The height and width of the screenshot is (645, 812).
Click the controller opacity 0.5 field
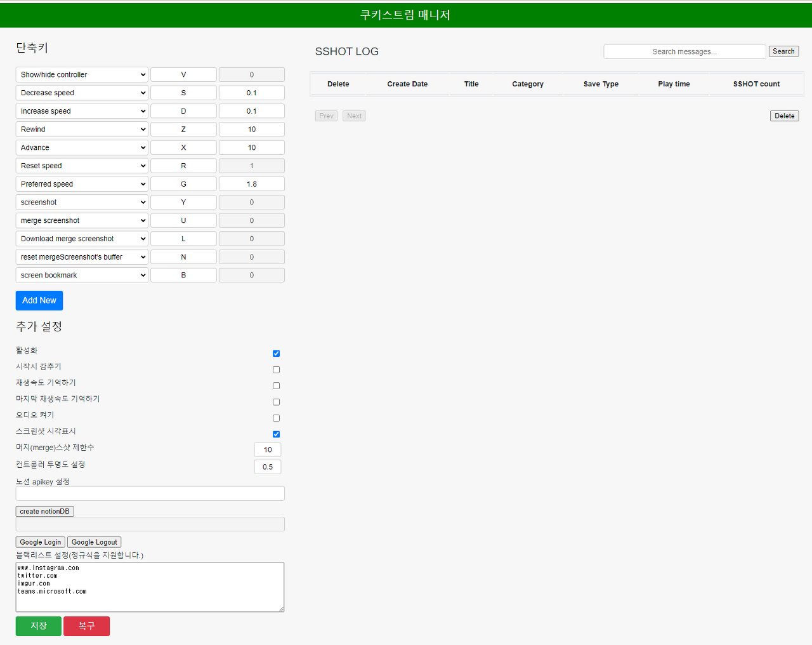pos(268,467)
